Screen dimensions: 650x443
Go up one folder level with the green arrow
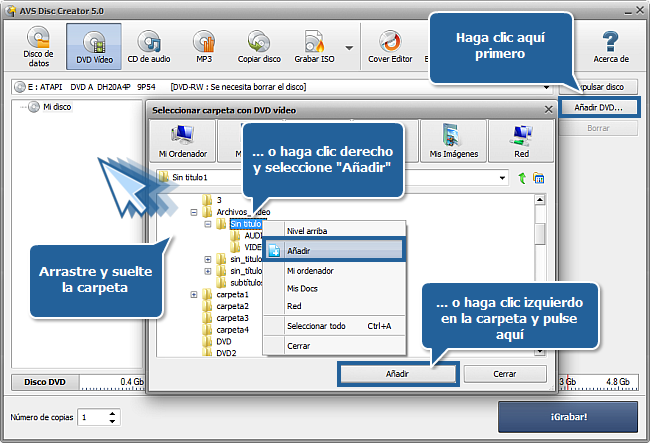522,178
